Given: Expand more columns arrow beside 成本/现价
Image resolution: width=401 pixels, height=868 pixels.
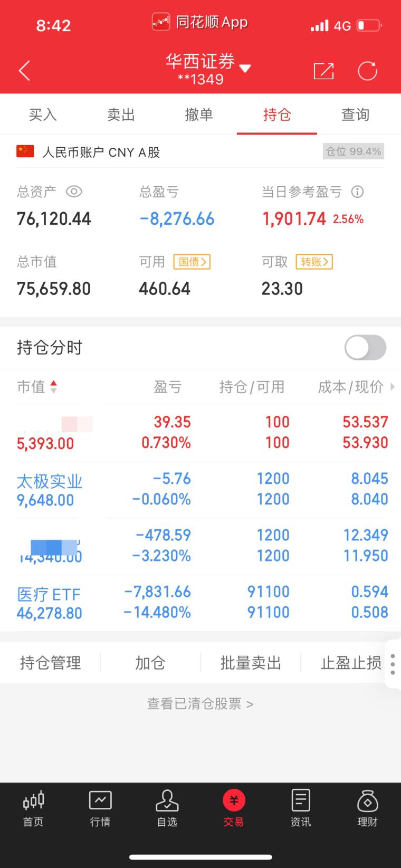Looking at the screenshot, I should [x=392, y=387].
